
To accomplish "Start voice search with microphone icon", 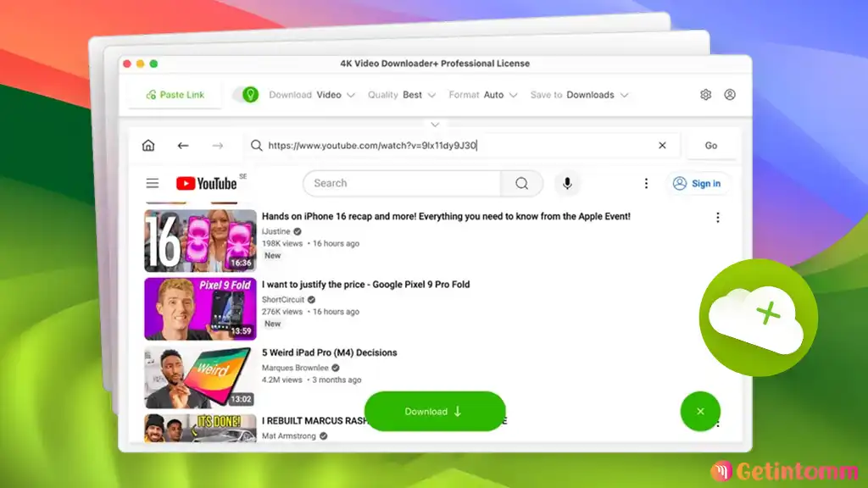I will pyautogui.click(x=567, y=183).
